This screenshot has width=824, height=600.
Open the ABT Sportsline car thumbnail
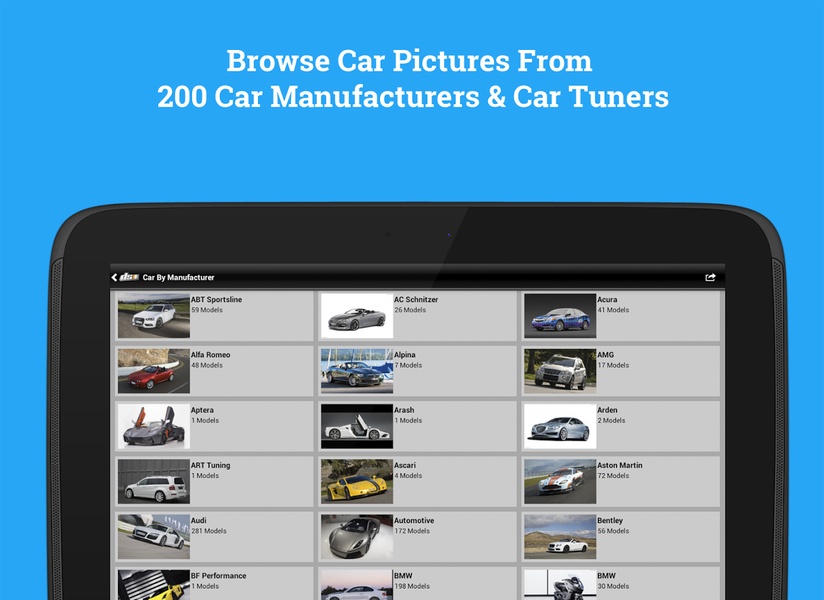tap(153, 316)
